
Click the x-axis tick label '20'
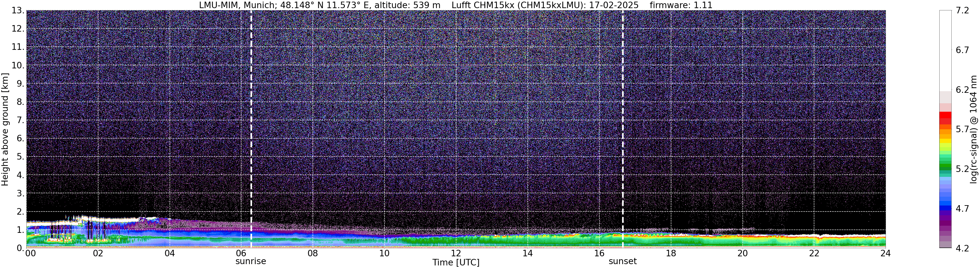[x=743, y=253]
